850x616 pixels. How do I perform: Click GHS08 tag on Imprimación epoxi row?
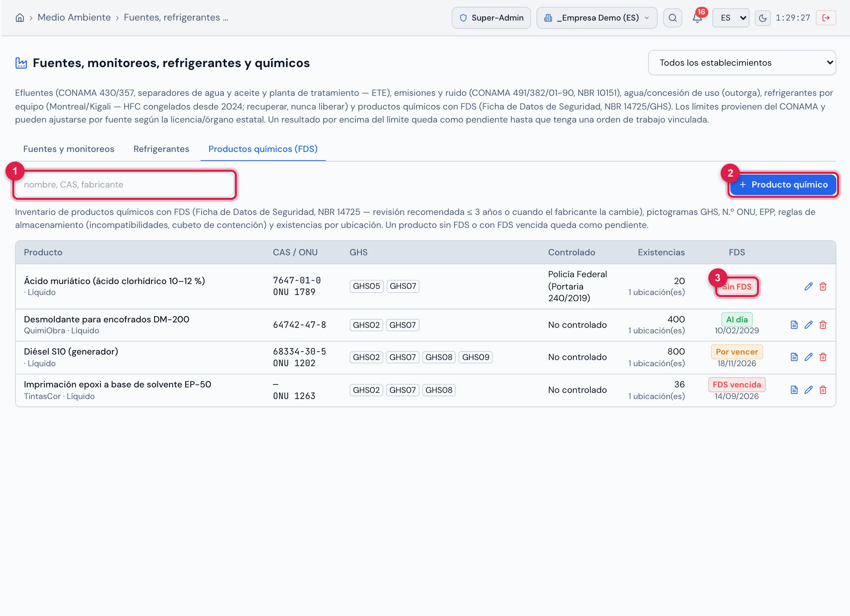[x=438, y=390]
